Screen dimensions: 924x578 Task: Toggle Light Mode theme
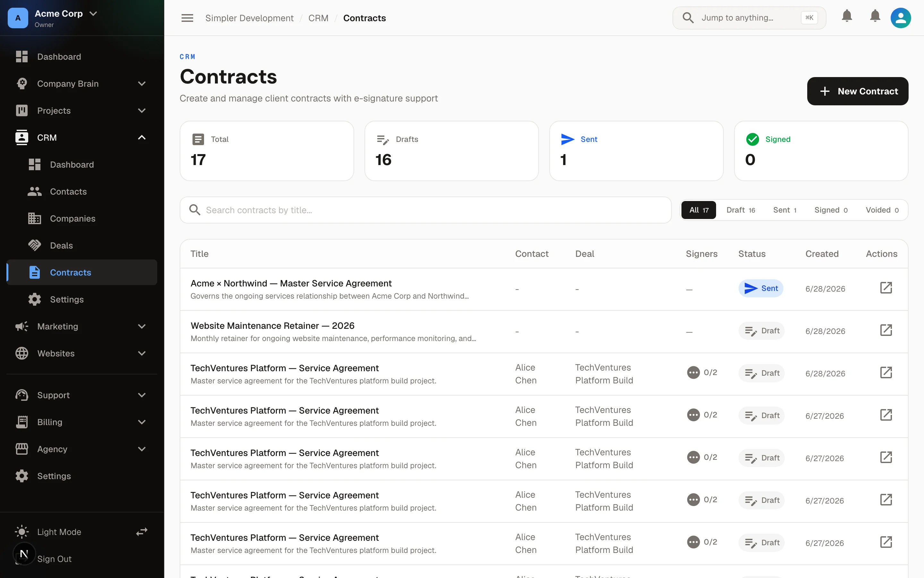[x=59, y=532]
